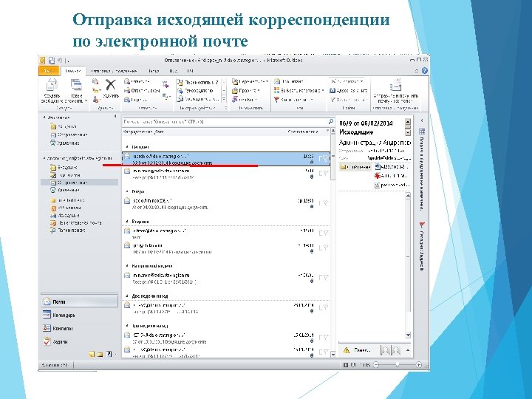Open the Выбрать категорию dropdown
Screen dimensions: 532x399
tap(299, 91)
